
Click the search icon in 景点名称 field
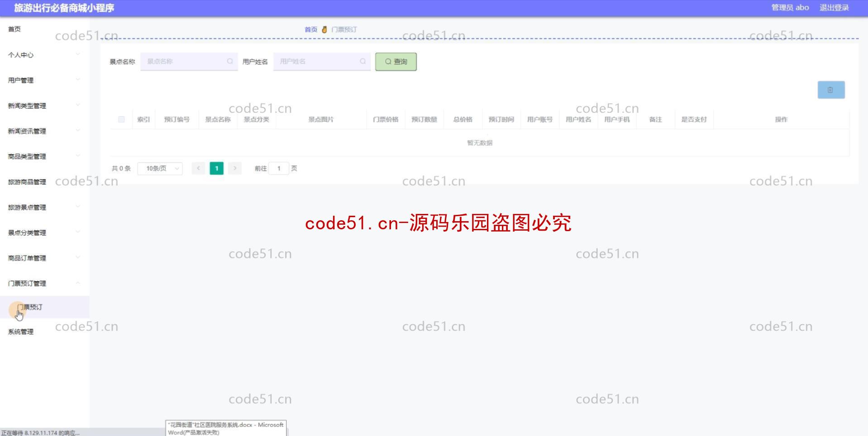pyautogui.click(x=230, y=61)
